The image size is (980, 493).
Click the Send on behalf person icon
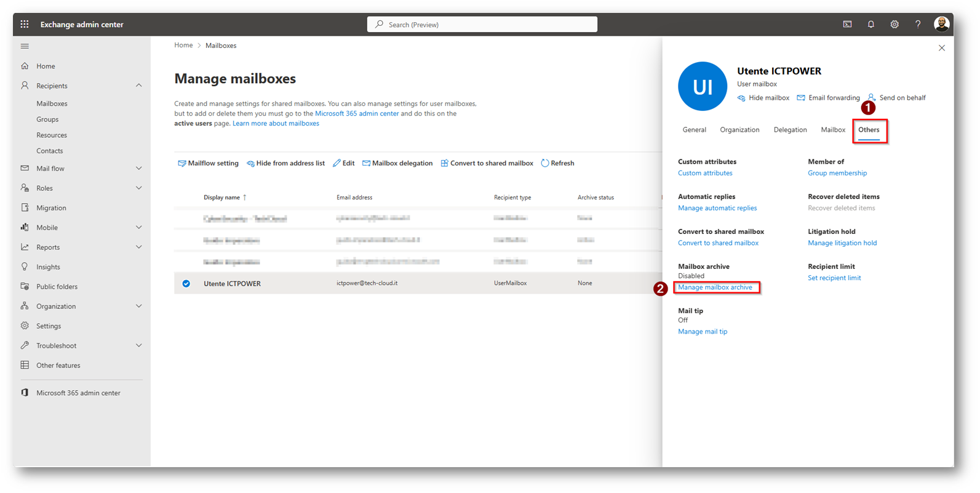[x=872, y=97]
